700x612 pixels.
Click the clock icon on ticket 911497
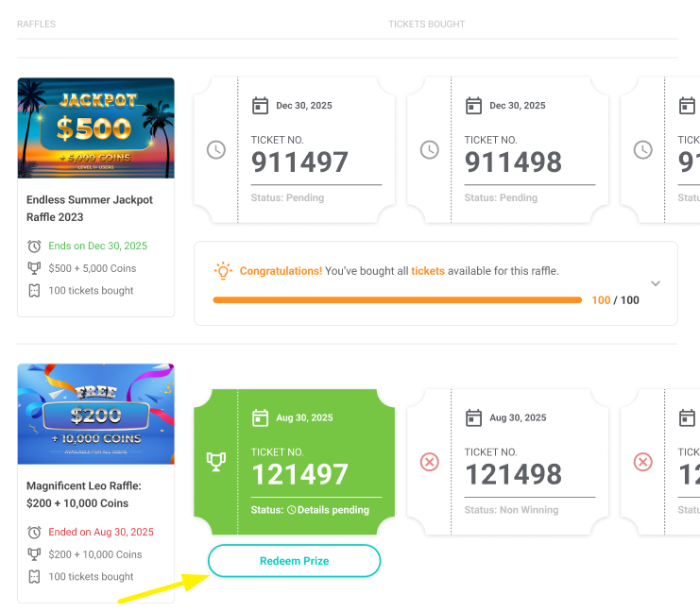tap(216, 150)
